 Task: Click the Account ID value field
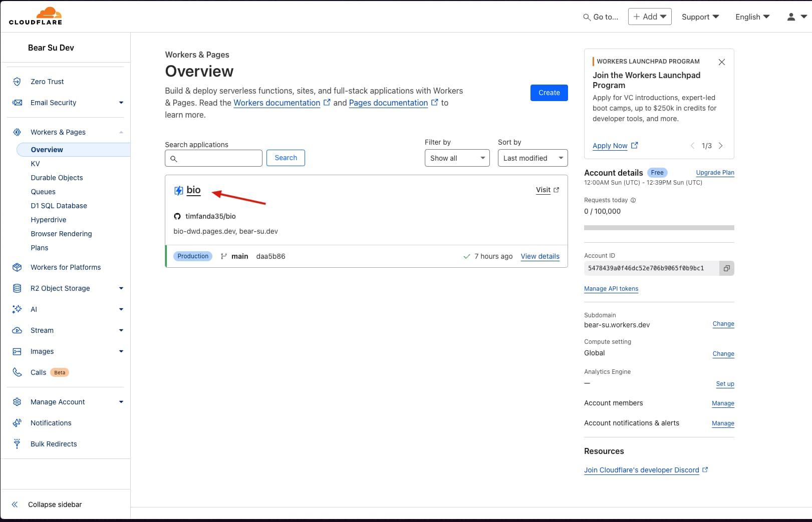click(652, 268)
